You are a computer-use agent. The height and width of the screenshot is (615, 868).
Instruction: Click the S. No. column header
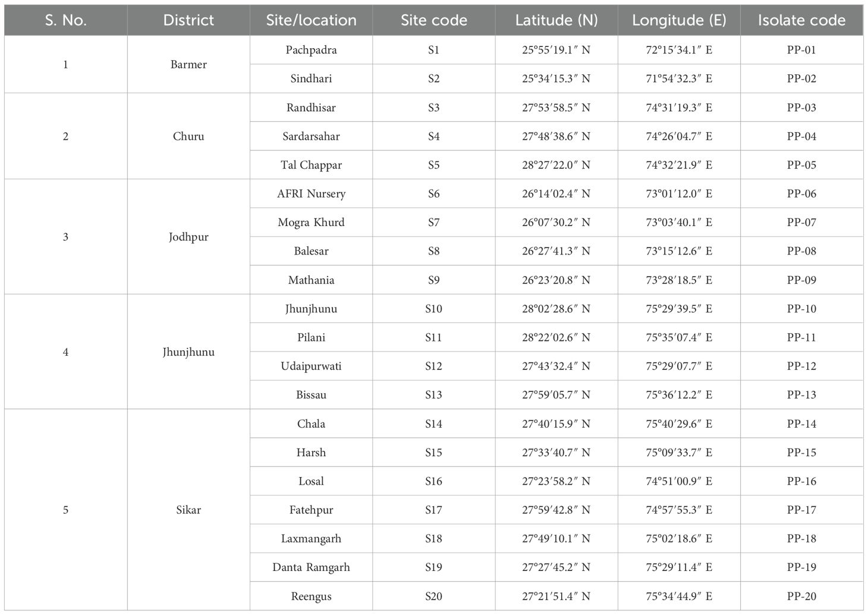coord(65,20)
